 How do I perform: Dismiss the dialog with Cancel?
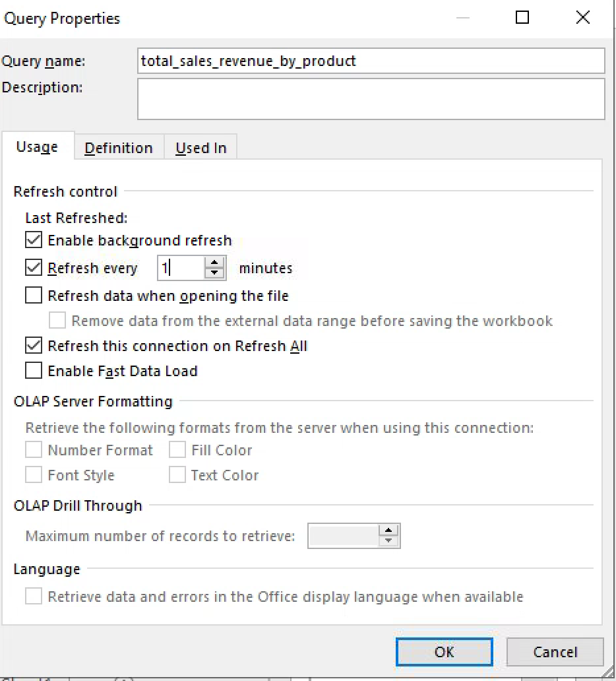(555, 651)
